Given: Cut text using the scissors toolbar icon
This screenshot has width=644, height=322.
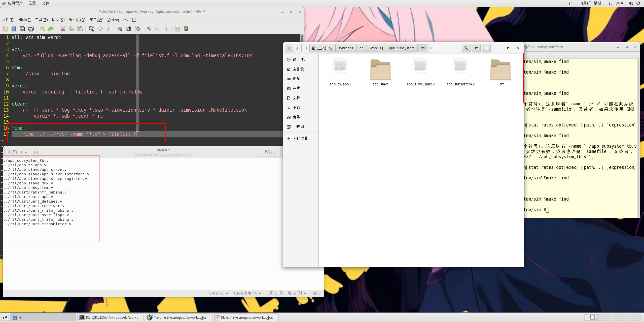Looking at the screenshot, I should 63,28.
